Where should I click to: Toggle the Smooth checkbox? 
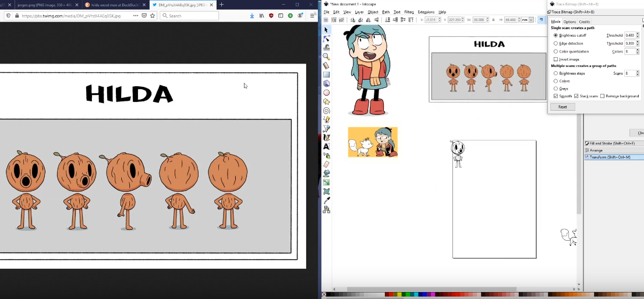[555, 96]
